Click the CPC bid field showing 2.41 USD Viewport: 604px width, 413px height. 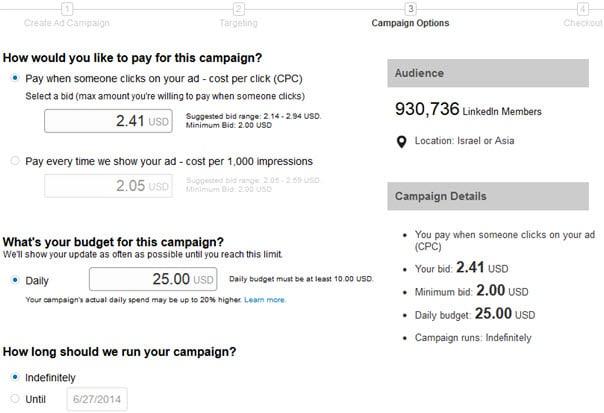(x=108, y=121)
